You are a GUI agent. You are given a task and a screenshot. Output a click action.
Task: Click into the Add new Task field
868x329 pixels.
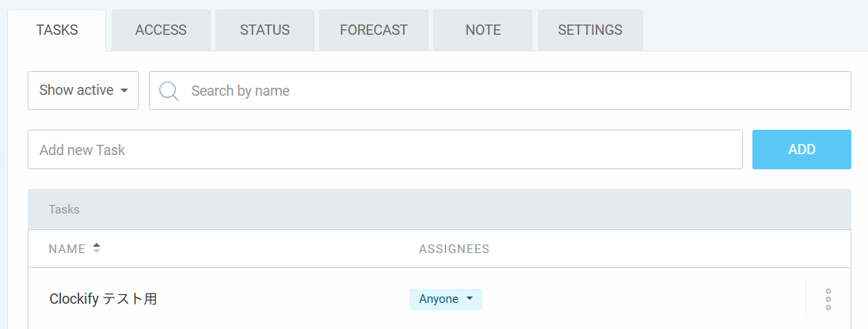click(x=385, y=149)
